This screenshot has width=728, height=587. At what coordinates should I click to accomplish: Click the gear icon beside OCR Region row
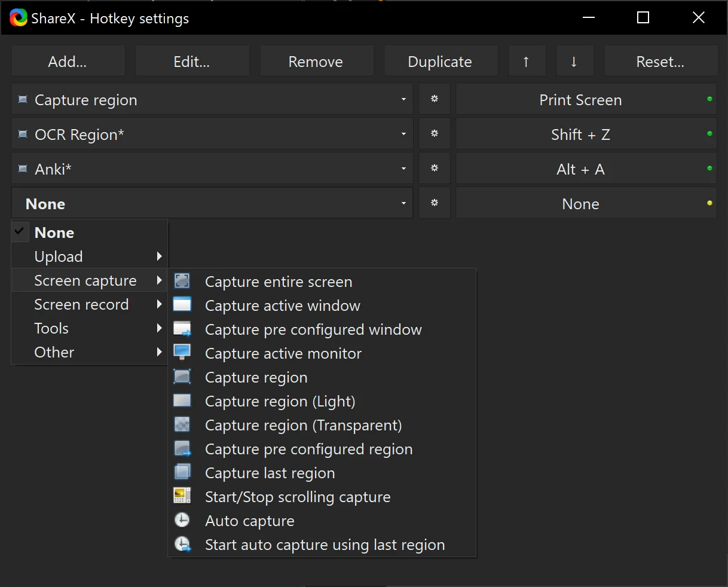(x=435, y=133)
